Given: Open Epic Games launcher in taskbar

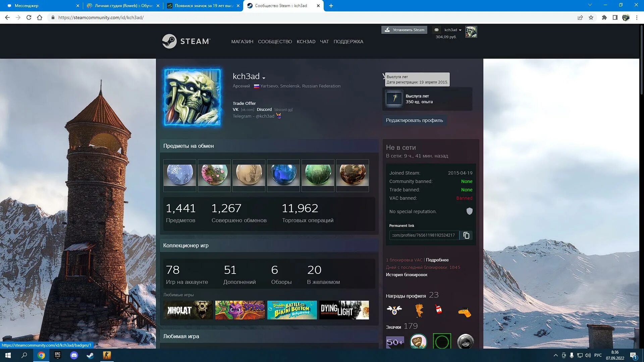Looking at the screenshot, I should [57, 355].
